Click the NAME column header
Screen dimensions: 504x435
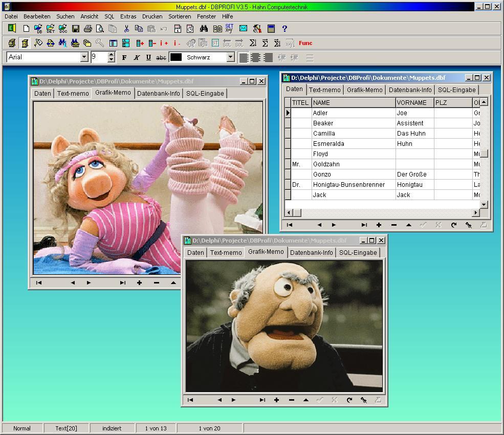pyautogui.click(x=354, y=102)
